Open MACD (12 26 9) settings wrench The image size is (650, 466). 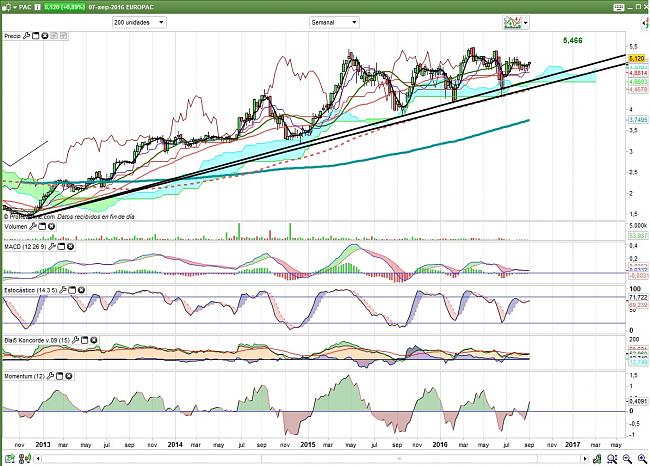coord(52,247)
